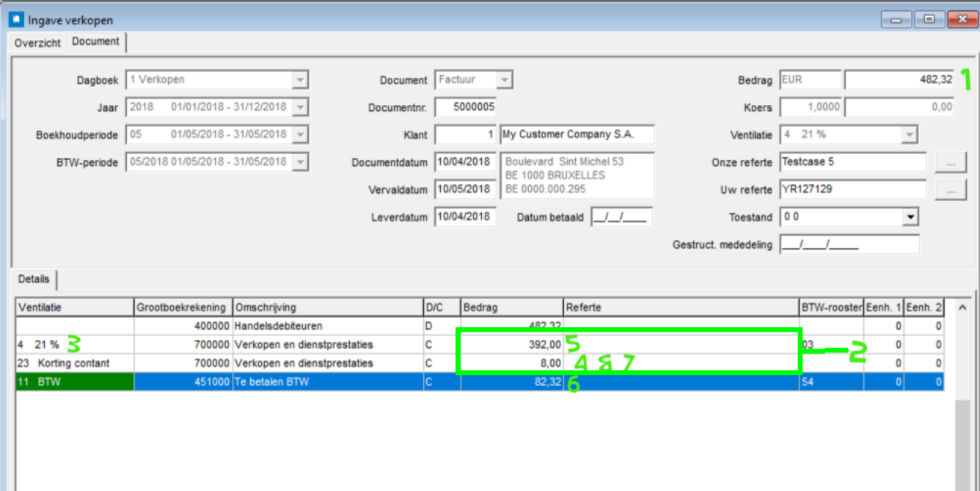Click the Gestruct. mededeling field

point(849,244)
